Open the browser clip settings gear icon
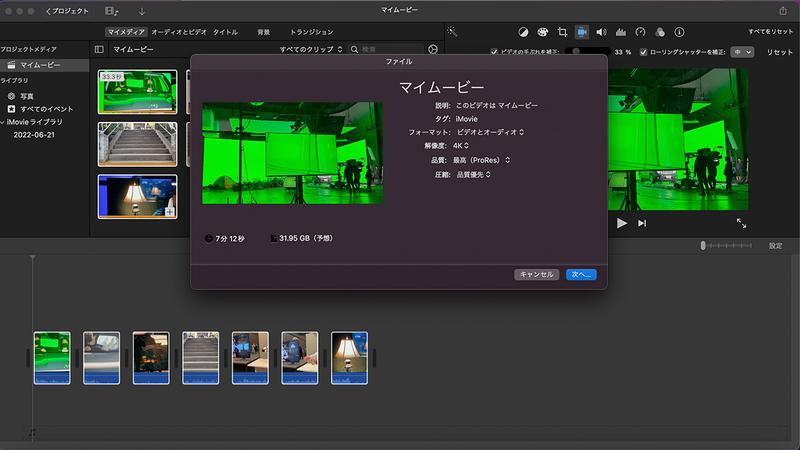Image resolution: width=800 pixels, height=450 pixels. pyautogui.click(x=433, y=49)
